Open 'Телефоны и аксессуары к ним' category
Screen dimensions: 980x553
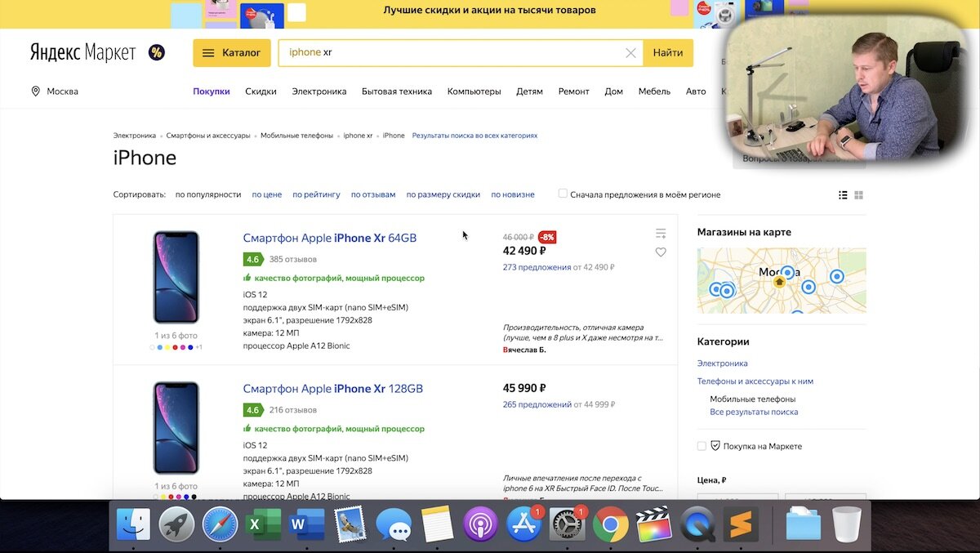(755, 381)
